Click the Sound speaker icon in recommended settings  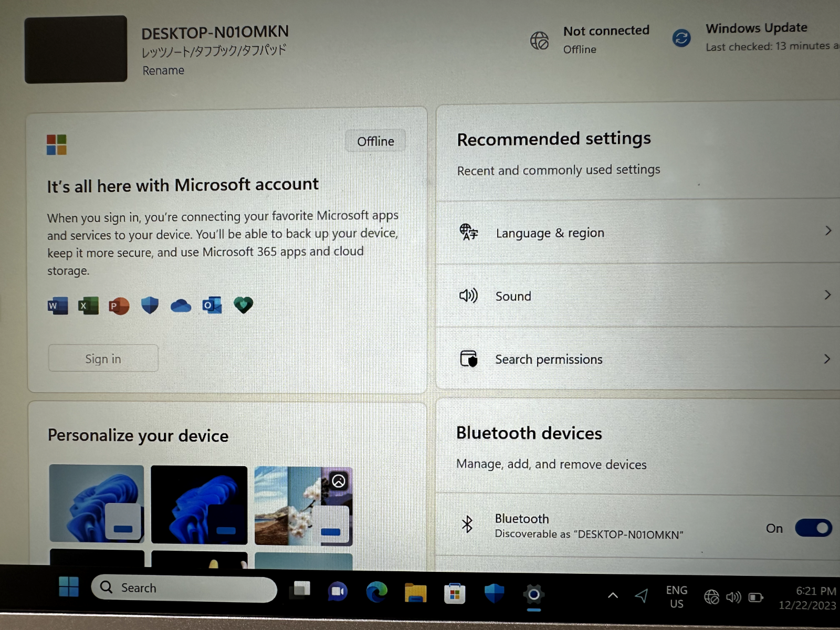pyautogui.click(x=468, y=296)
